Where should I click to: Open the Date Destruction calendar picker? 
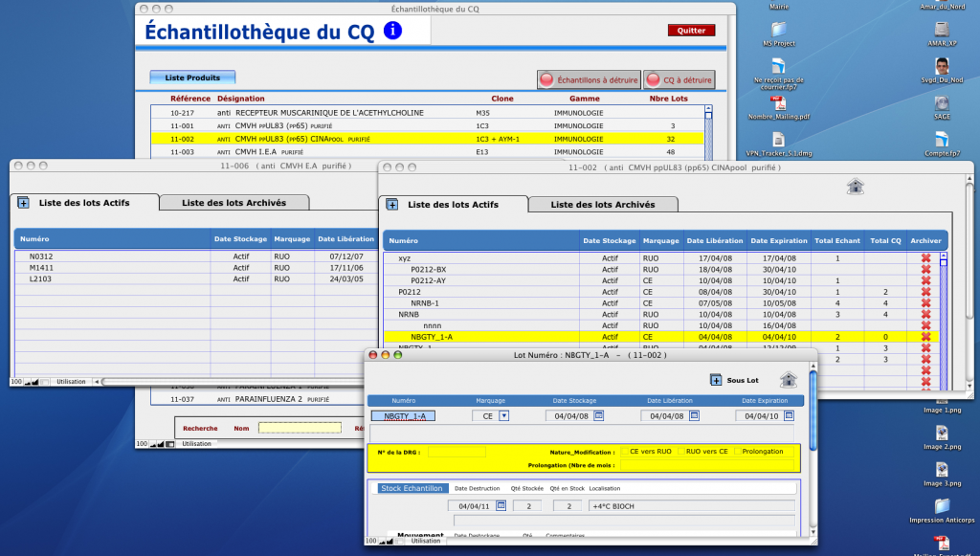[501, 505]
